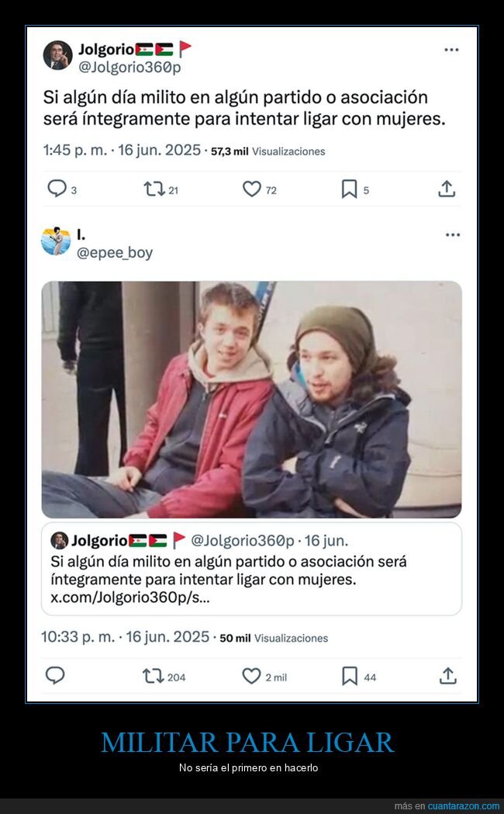Image resolution: width=504 pixels, height=814 pixels.
Task: Share the @epee_boy quote tweet
Action: pos(447,676)
